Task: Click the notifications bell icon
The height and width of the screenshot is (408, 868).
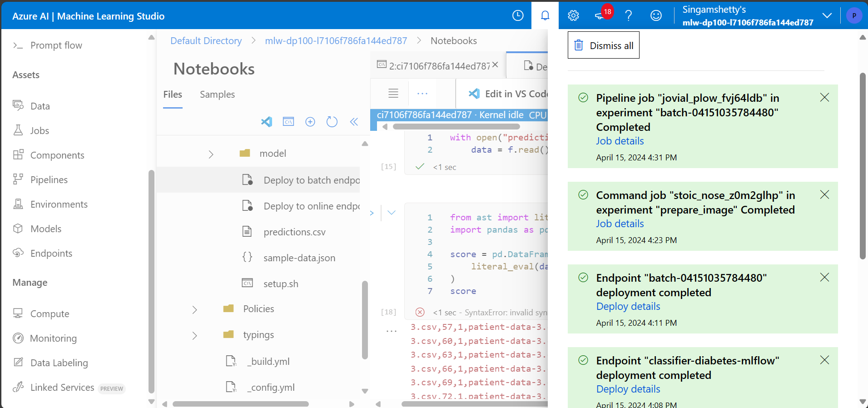Action: [545, 15]
